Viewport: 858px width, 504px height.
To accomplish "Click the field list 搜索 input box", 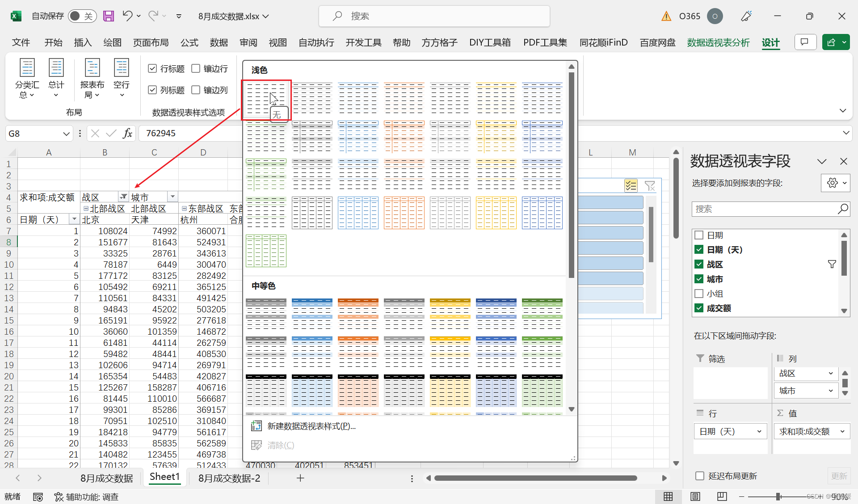I will coord(771,209).
